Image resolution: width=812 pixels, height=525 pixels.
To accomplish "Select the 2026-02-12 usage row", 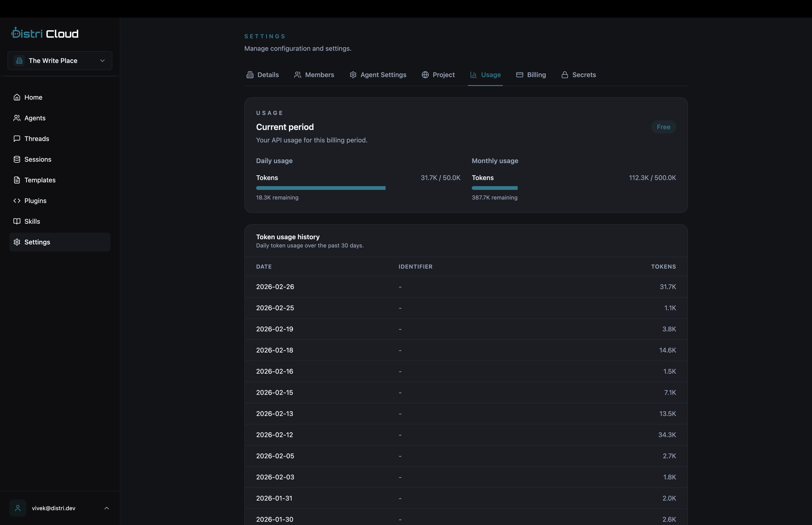I will 465,435.
